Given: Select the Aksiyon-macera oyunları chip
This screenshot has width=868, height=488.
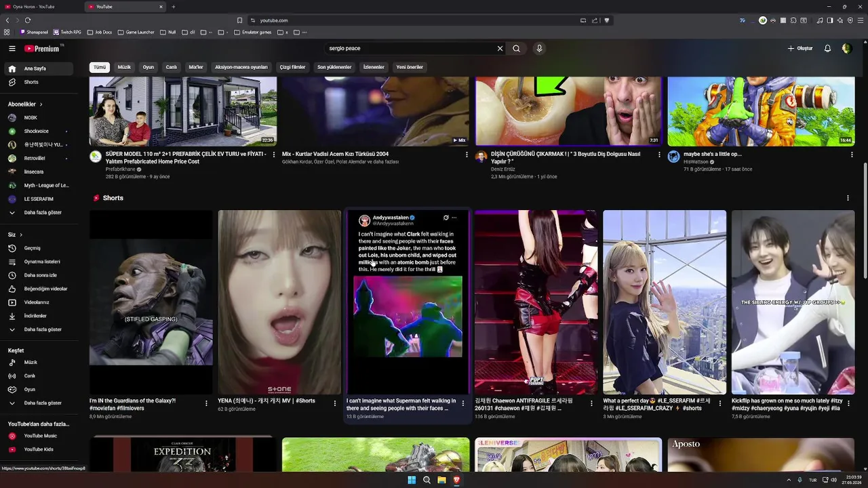Looking at the screenshot, I should point(241,67).
